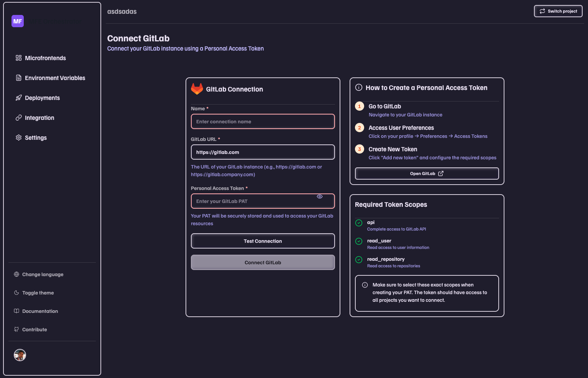Show the Personal Access Token value

[319, 196]
